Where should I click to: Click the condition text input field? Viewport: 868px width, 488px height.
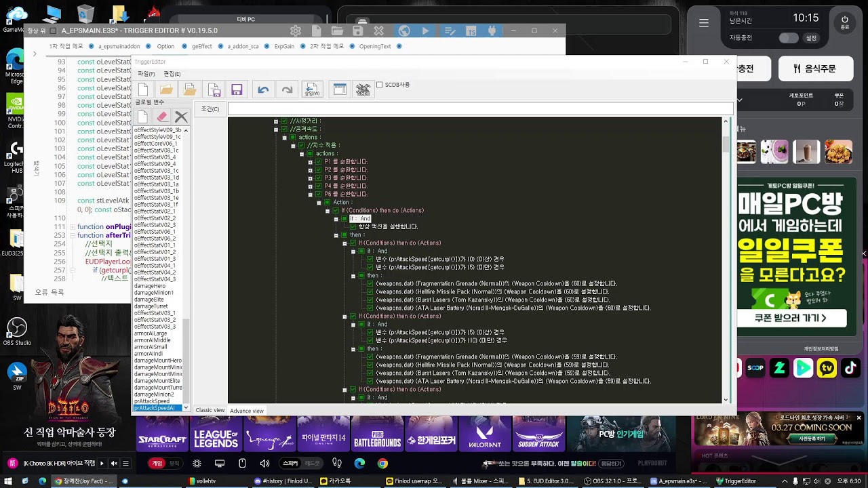[480, 109]
